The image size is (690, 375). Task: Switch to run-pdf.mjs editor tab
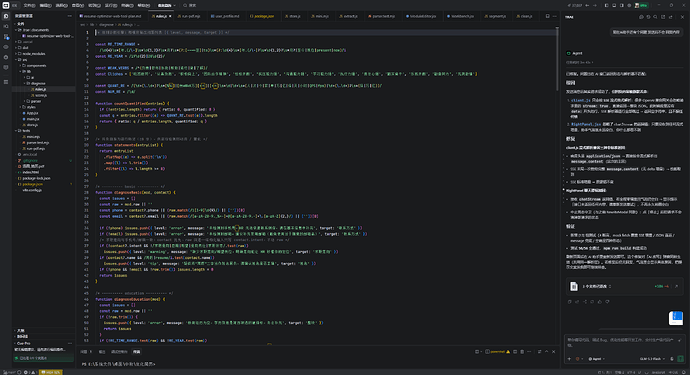(x=190, y=16)
